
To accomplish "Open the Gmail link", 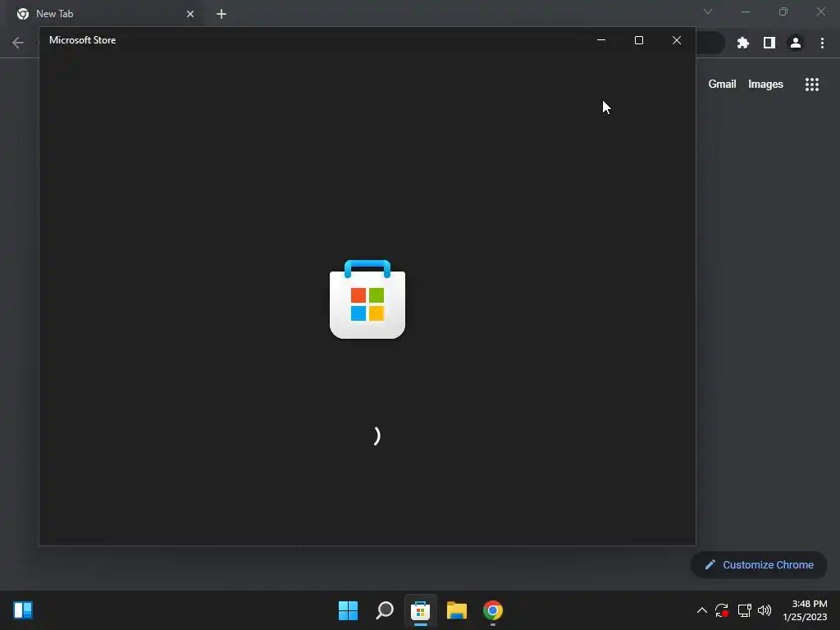I will click(x=722, y=84).
